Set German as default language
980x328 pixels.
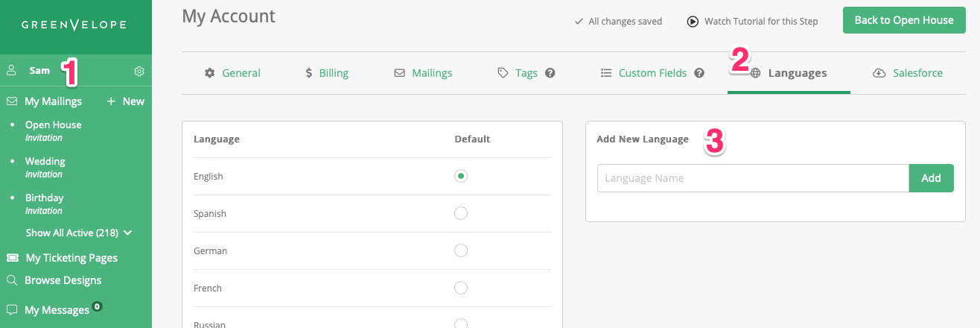pyautogui.click(x=461, y=250)
